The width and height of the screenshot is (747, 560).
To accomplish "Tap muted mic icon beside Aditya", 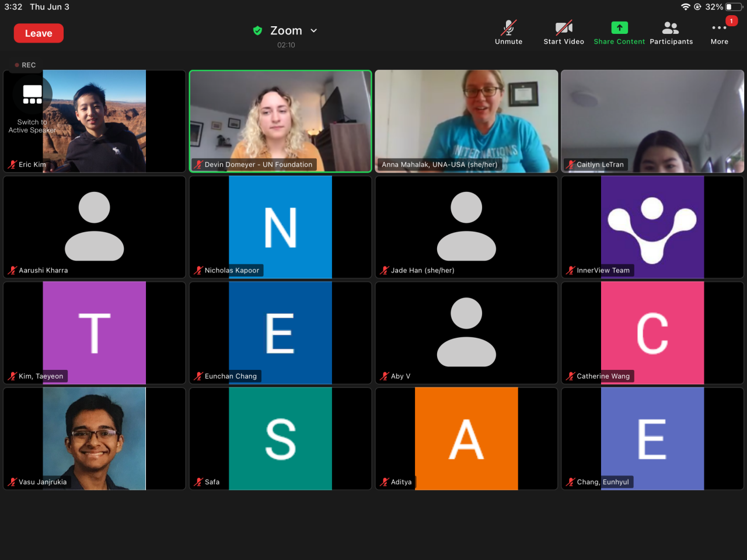I will coord(385,482).
